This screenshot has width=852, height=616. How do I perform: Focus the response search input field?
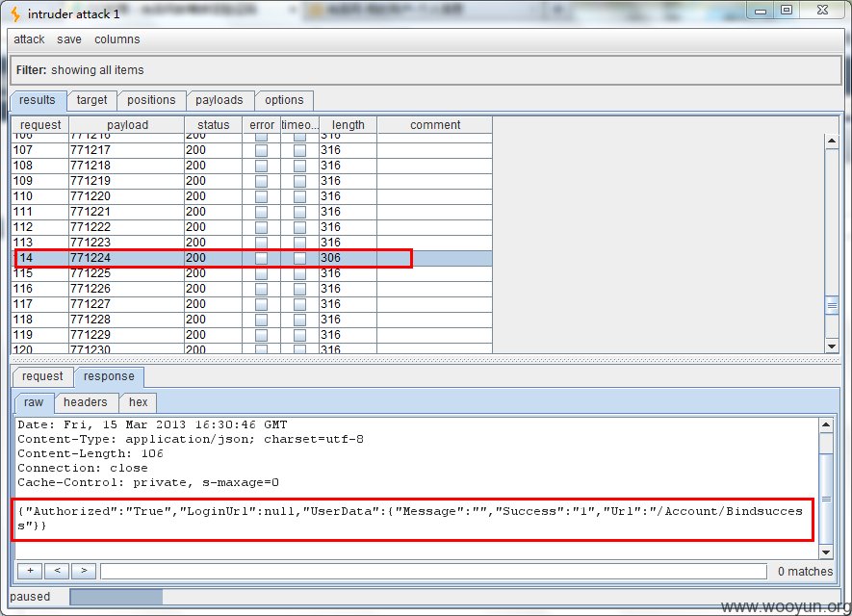pos(433,571)
